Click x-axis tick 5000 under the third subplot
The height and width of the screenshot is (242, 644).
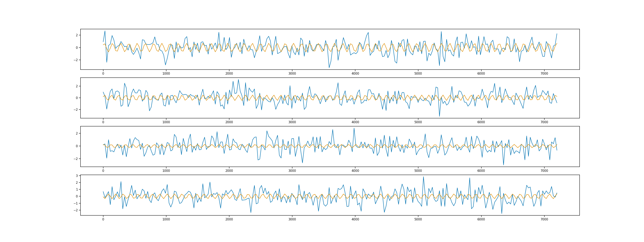[x=418, y=171]
